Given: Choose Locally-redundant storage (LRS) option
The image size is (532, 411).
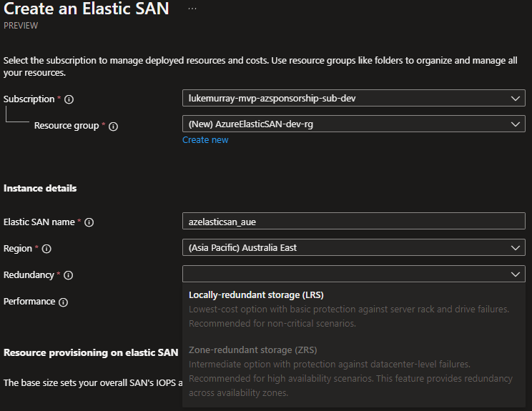Looking at the screenshot, I should click(353, 309).
